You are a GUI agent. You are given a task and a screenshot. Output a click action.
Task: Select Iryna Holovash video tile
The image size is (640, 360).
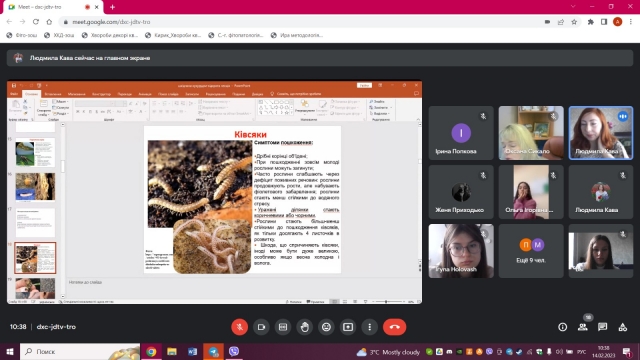[461, 251]
